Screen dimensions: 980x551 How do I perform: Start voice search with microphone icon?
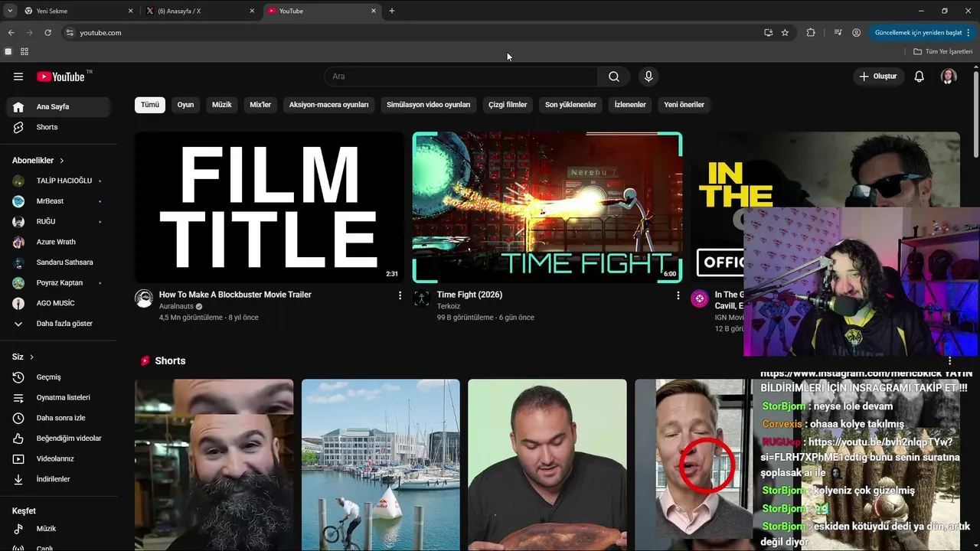coord(648,77)
